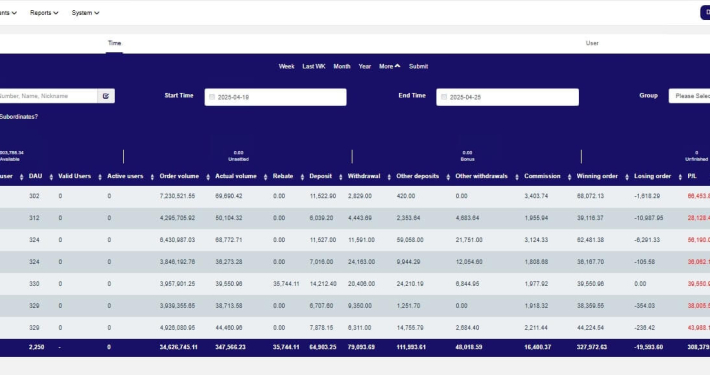The width and height of the screenshot is (710, 375).
Task: Click commission value 3,403.74
Action: pos(536,196)
